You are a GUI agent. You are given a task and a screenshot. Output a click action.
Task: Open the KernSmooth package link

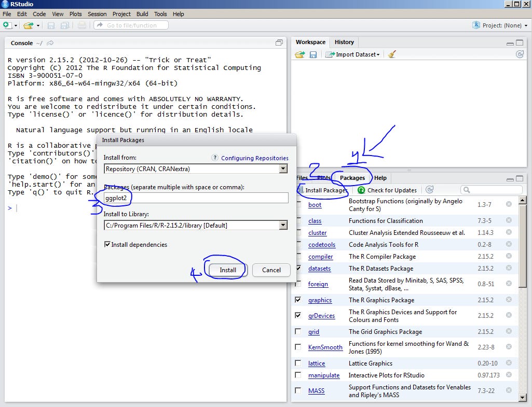[x=325, y=347]
